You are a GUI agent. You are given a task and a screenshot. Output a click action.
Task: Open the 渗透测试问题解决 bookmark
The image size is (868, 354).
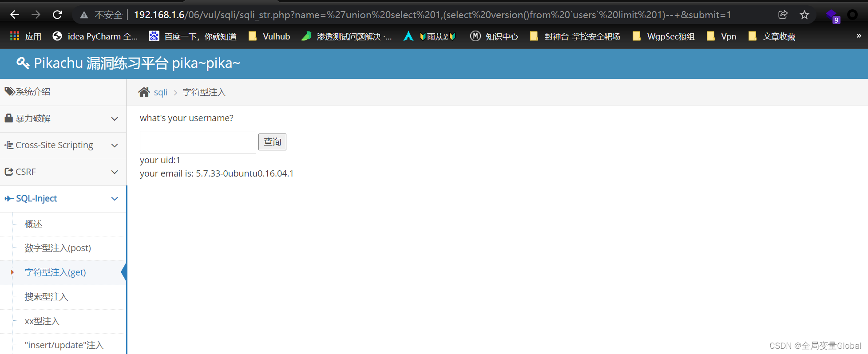(346, 36)
